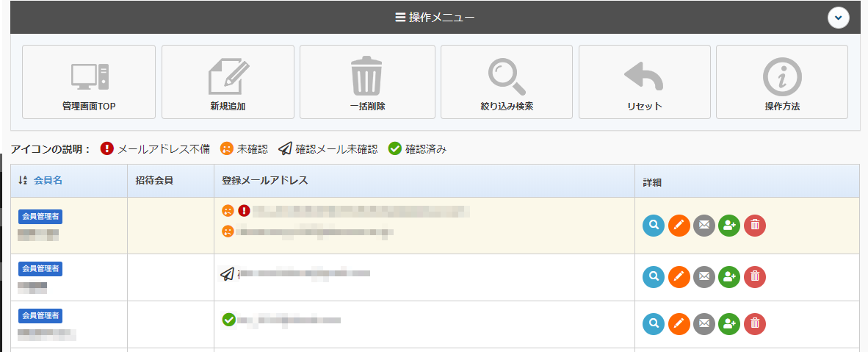Edit second row member with pencil icon
This screenshot has width=868, height=352.
(x=679, y=277)
